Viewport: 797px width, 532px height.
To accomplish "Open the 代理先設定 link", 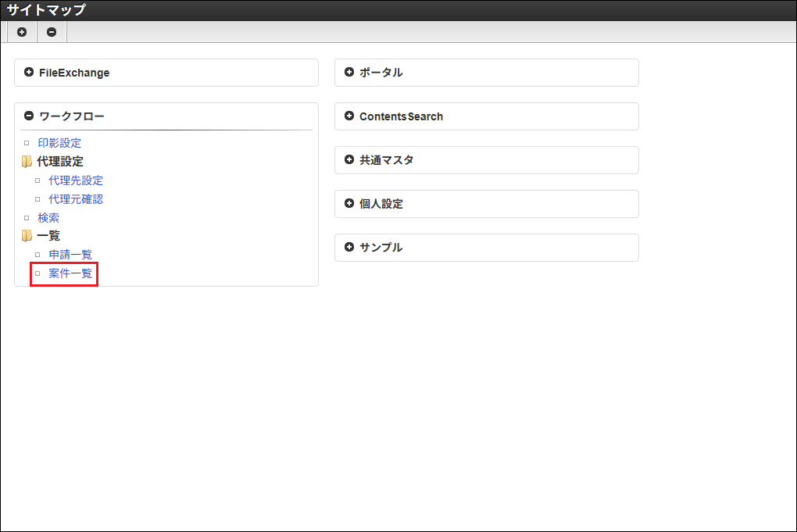I will pyautogui.click(x=76, y=180).
